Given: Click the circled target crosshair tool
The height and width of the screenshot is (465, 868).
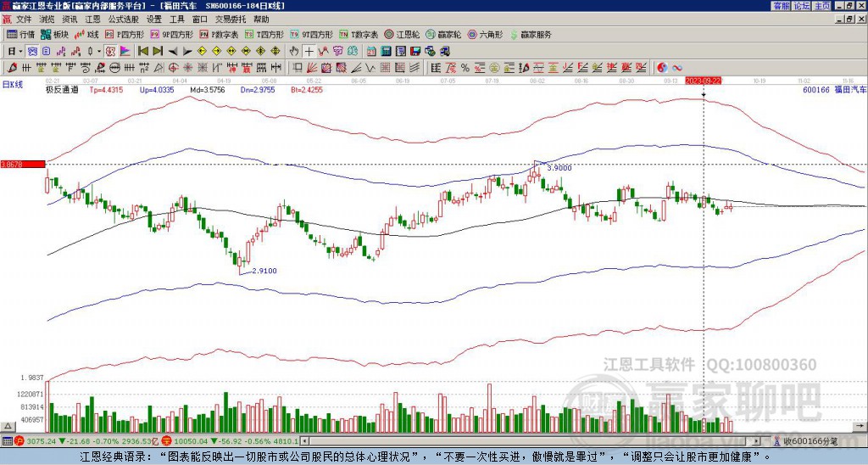Looking at the screenshot, I should [x=173, y=68].
